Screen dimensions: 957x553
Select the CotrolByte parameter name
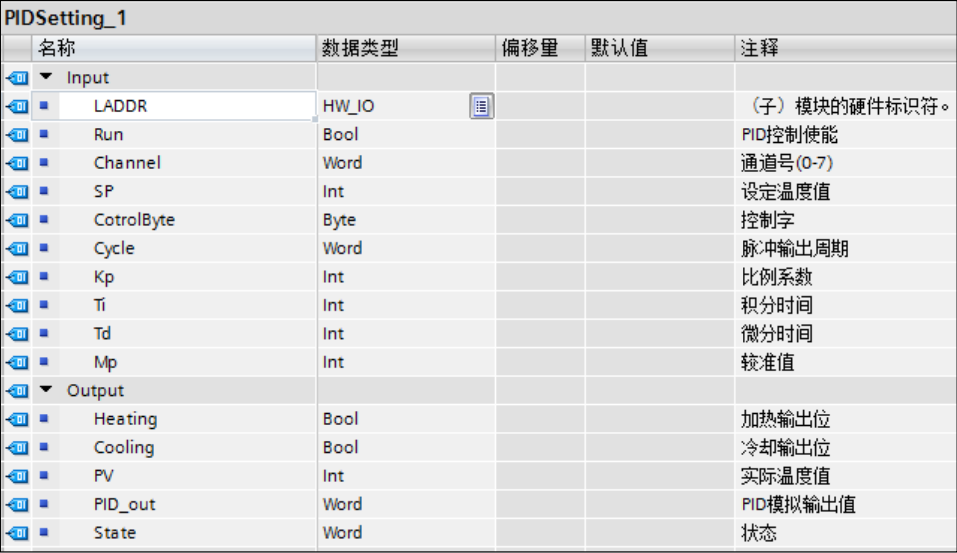(134, 220)
